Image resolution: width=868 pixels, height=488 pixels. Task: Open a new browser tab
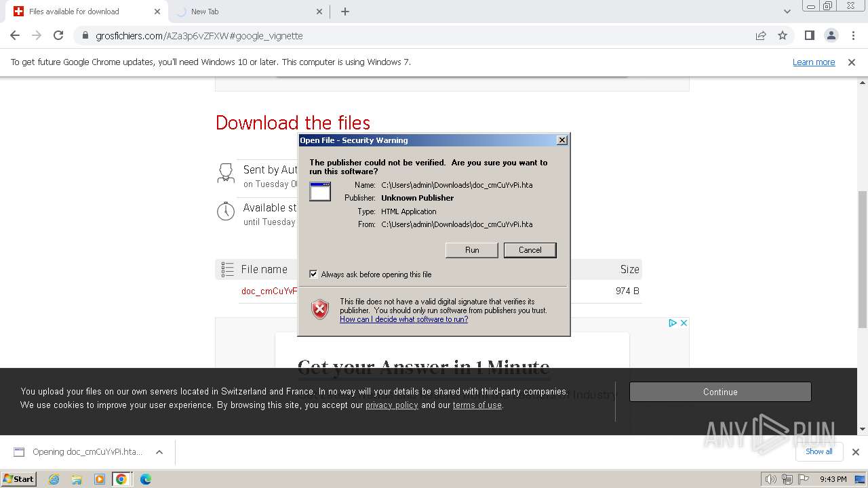tap(345, 12)
